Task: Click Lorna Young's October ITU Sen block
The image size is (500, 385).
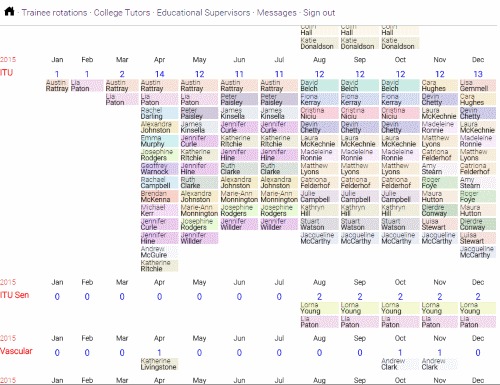Action: (400, 308)
